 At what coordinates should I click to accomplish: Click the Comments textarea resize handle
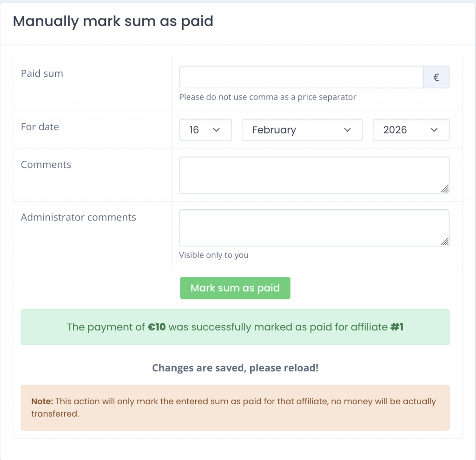coord(445,189)
